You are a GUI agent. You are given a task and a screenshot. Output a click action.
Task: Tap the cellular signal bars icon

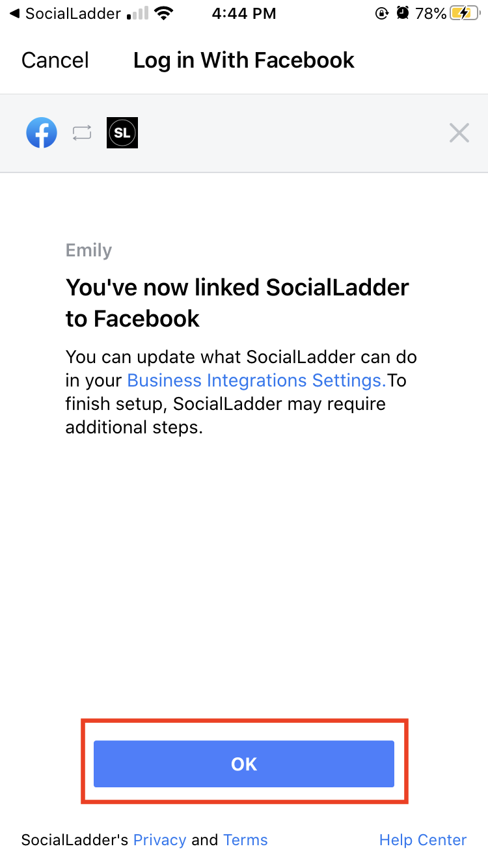tap(137, 13)
